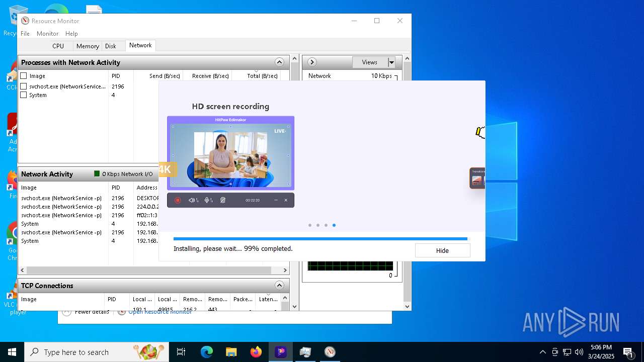This screenshot has height=362, width=644.
Task: Select the ff02::1:3 svchost.exe row
Action: (x=90, y=215)
